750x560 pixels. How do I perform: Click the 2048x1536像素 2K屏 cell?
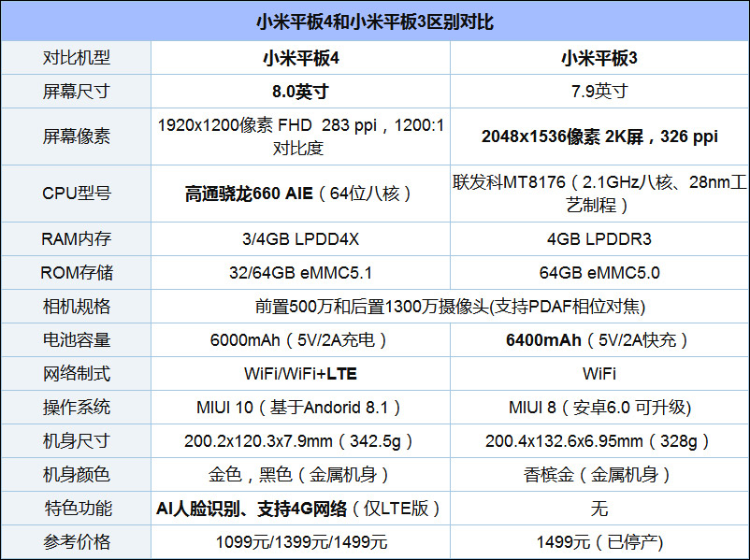pos(599,136)
